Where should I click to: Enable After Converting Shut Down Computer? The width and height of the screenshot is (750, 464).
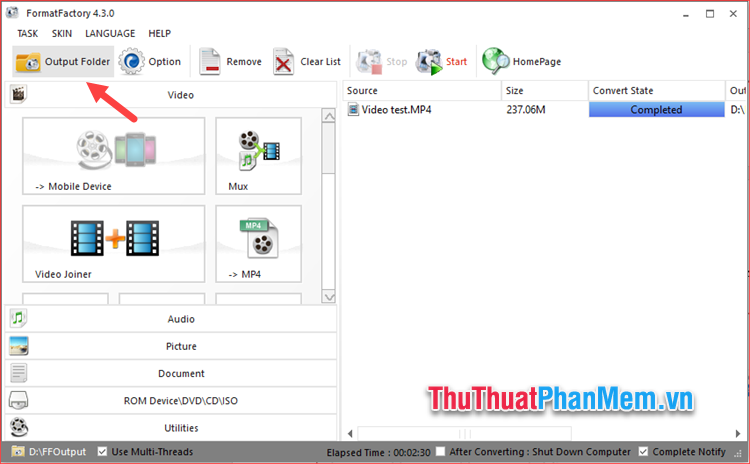click(x=441, y=452)
